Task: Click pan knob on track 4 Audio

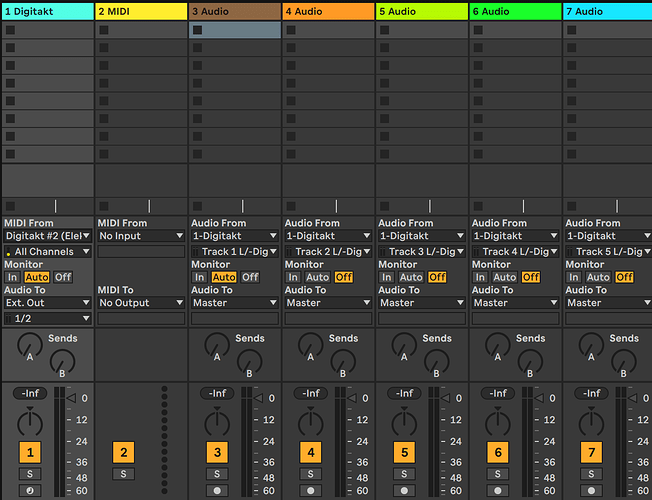Action: 311,423
